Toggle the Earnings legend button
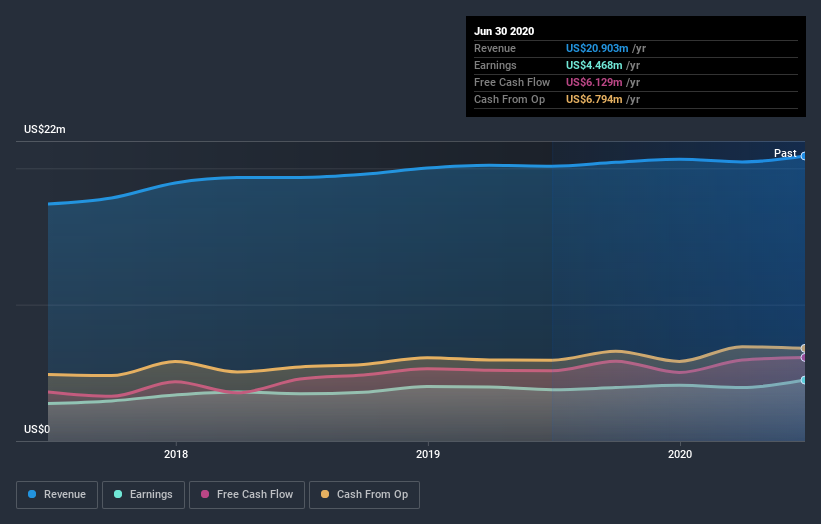The image size is (821, 524). [x=143, y=495]
